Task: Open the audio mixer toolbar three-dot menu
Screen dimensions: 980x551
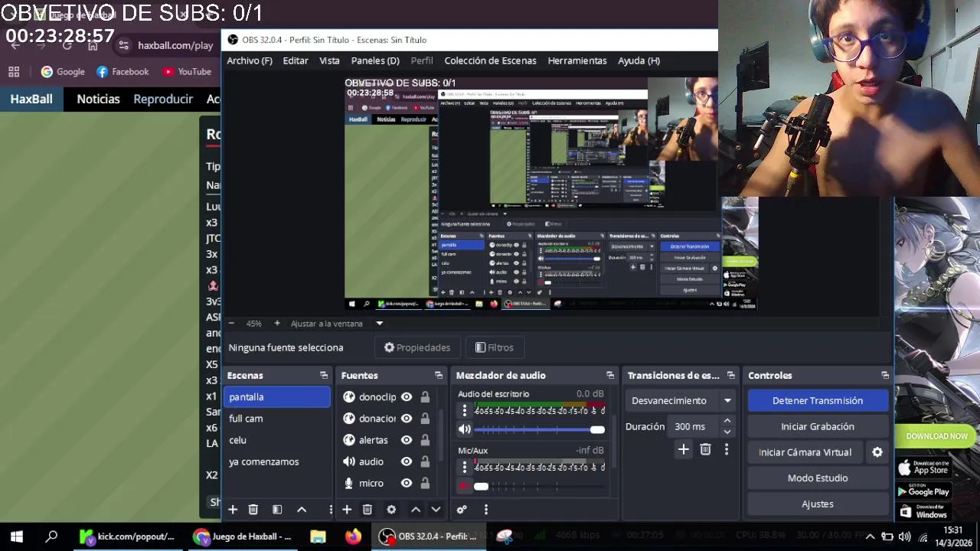Action: [485, 510]
